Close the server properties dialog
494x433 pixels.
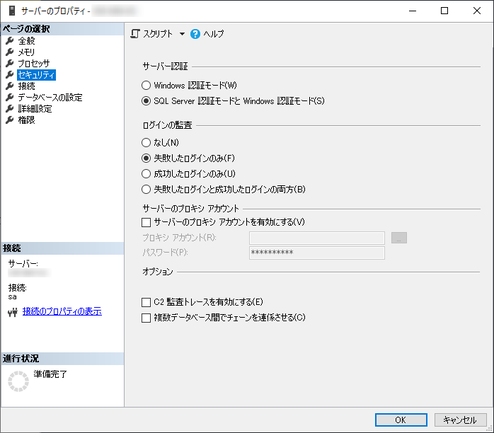pyautogui.click(x=477, y=11)
